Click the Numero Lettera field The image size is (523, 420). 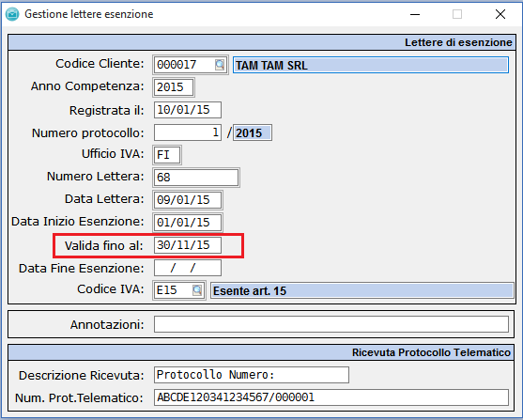click(x=196, y=178)
